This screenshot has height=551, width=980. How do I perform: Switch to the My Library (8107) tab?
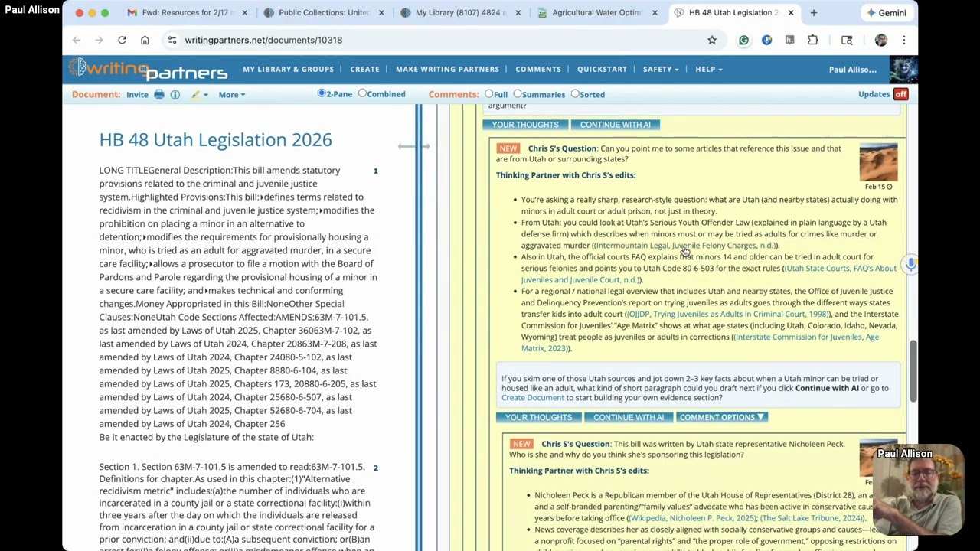461,13
